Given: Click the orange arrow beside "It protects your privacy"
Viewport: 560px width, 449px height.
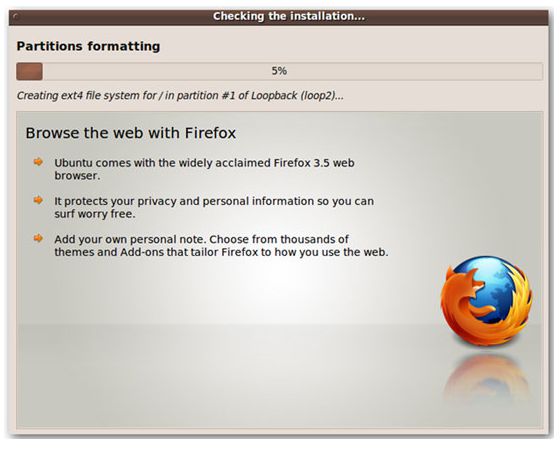Looking at the screenshot, I should [38, 200].
